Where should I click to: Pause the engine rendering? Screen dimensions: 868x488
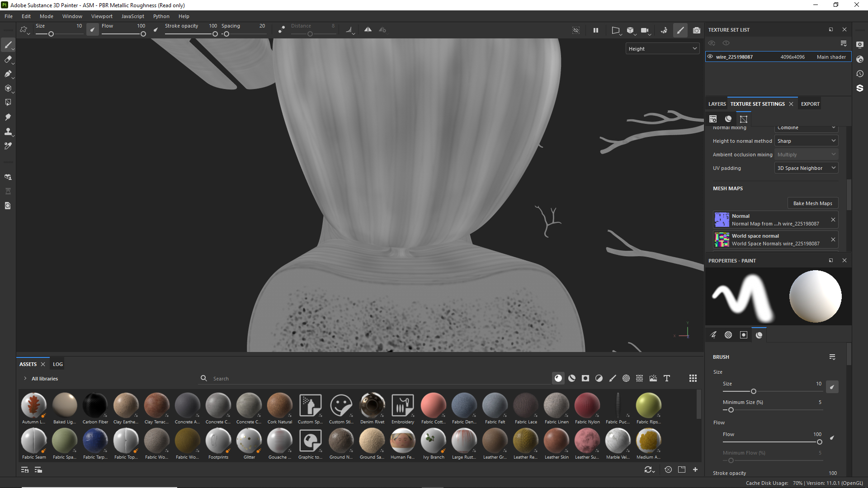coord(596,30)
